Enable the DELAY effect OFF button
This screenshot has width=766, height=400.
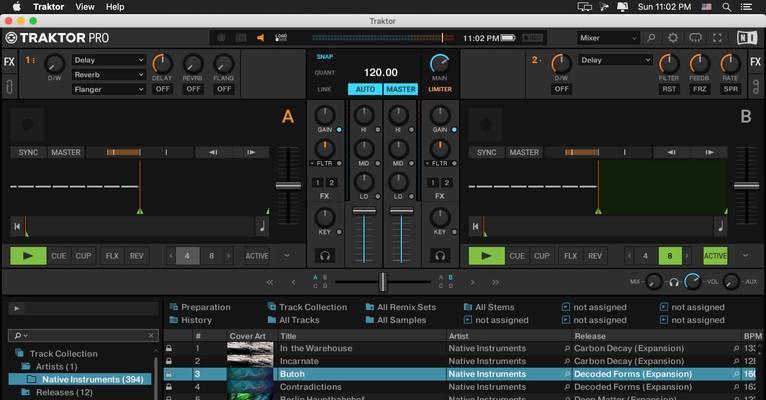coord(163,89)
